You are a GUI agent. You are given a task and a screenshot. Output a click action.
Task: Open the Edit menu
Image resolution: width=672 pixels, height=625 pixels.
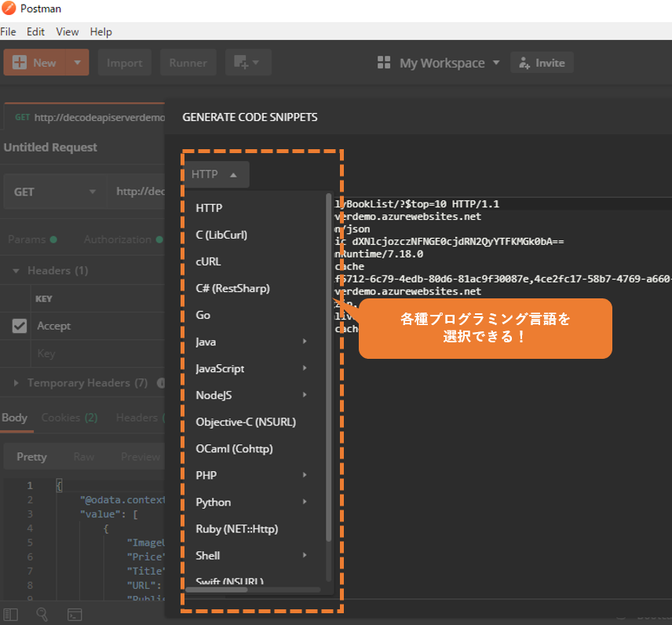[35, 31]
